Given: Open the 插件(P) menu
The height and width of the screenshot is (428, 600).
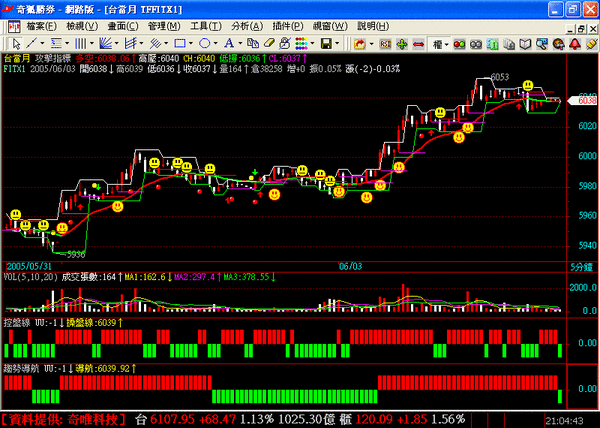Looking at the screenshot, I should (288, 26).
